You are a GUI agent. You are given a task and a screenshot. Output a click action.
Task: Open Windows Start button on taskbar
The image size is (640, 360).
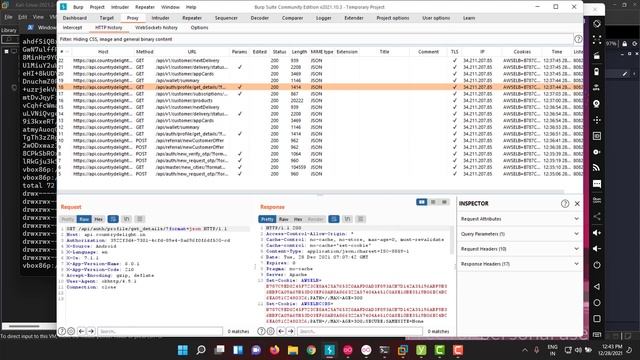click(x=182, y=350)
